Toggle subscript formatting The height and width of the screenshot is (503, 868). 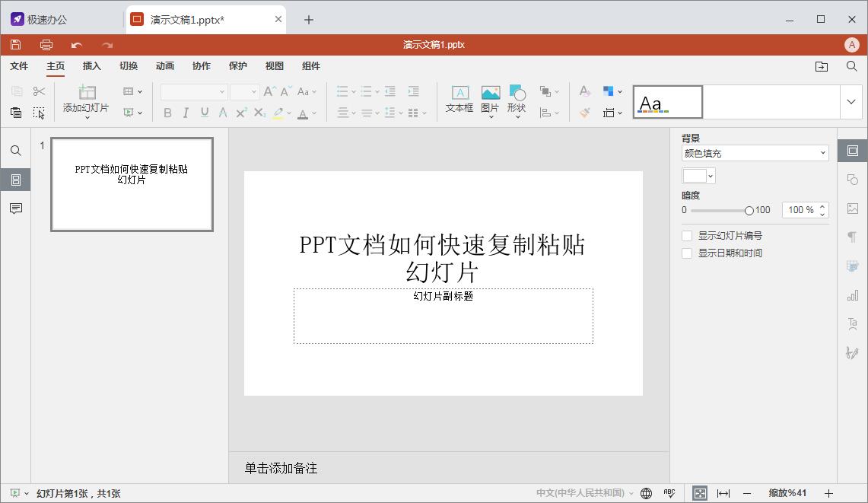[259, 113]
